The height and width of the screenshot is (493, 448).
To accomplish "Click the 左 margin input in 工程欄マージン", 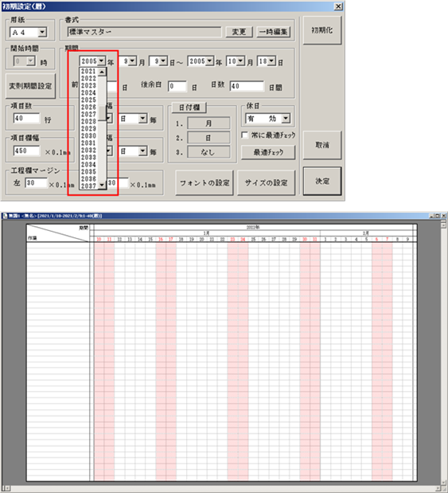I will [36, 182].
